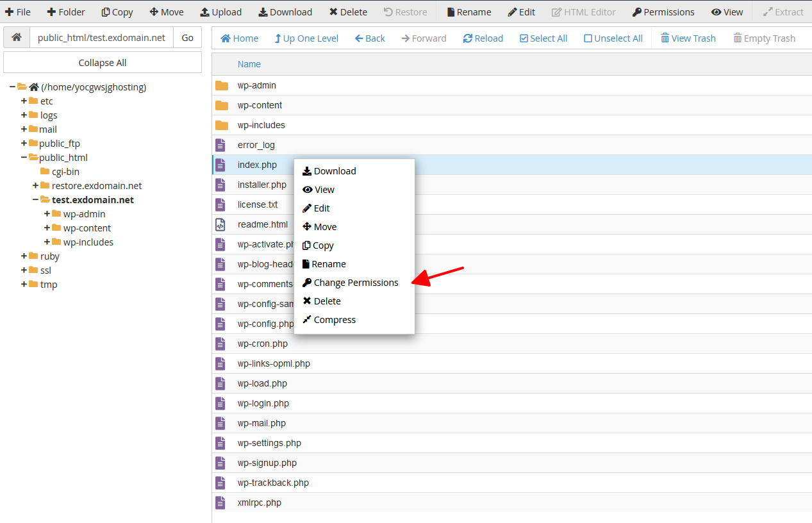This screenshot has width=812, height=523.
Task: Click the Rename toolbar button
Action: [469, 12]
